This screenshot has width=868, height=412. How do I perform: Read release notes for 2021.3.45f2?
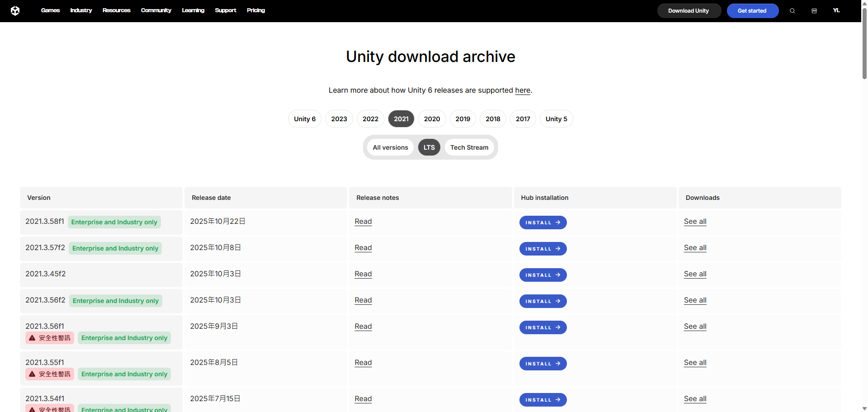click(363, 274)
